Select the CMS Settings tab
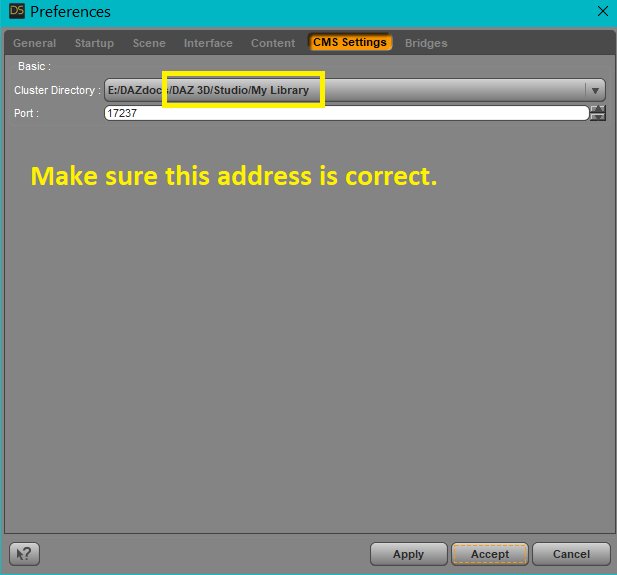Screen dimensions: 617x575 tap(350, 42)
